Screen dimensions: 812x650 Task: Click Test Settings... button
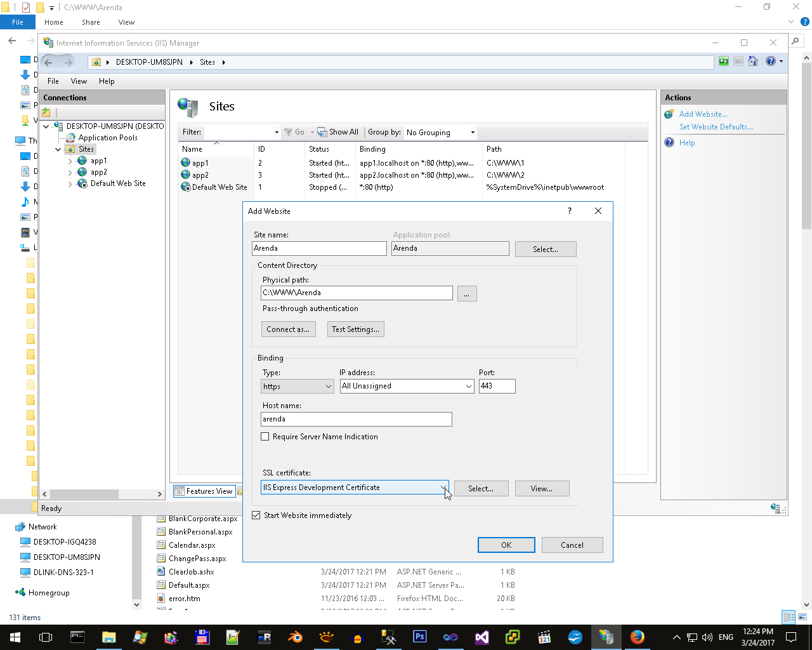[355, 329]
